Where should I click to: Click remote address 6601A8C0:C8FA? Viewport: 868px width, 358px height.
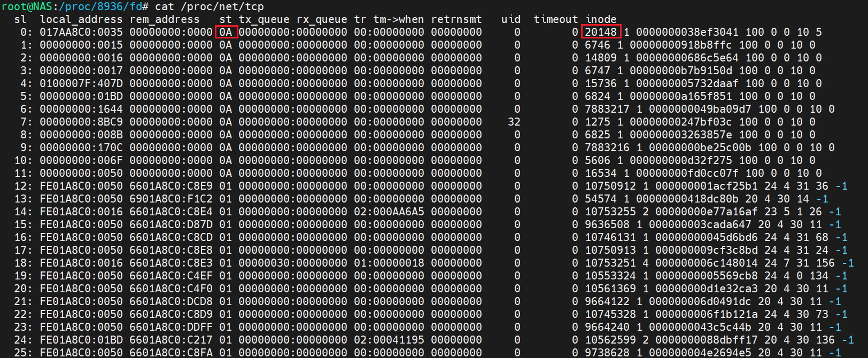pos(171,353)
